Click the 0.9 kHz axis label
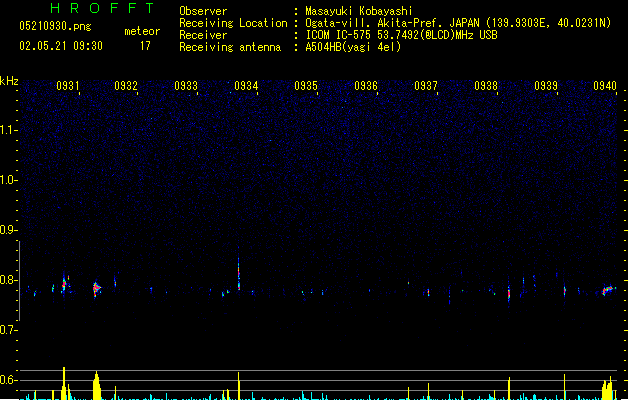The width and height of the screenshot is (629, 400). tap(8, 230)
